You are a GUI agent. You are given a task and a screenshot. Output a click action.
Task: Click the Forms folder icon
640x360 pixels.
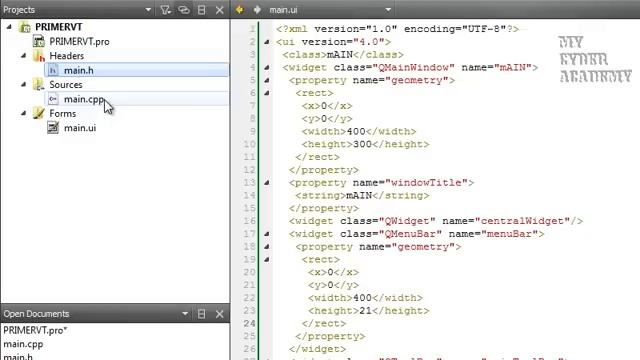[39, 113]
